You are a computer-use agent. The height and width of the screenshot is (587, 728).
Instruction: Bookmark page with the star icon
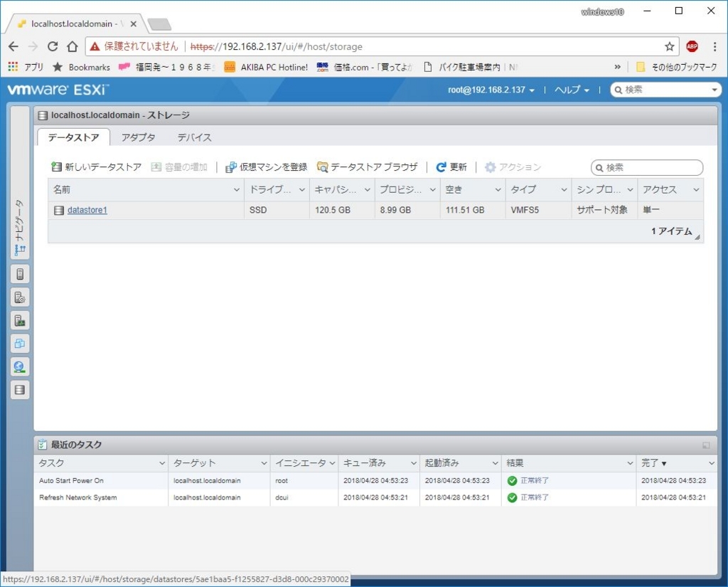coord(669,46)
